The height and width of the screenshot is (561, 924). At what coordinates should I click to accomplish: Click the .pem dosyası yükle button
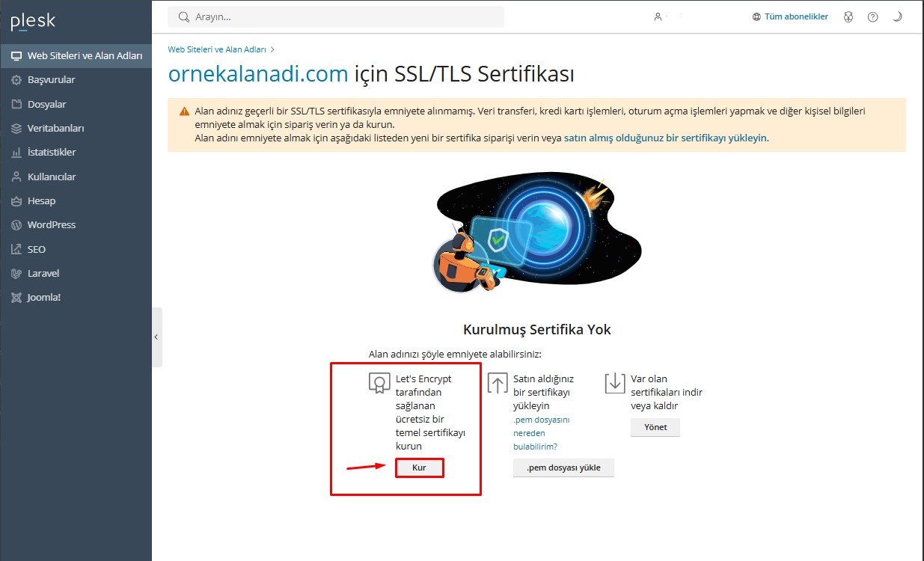tap(563, 468)
